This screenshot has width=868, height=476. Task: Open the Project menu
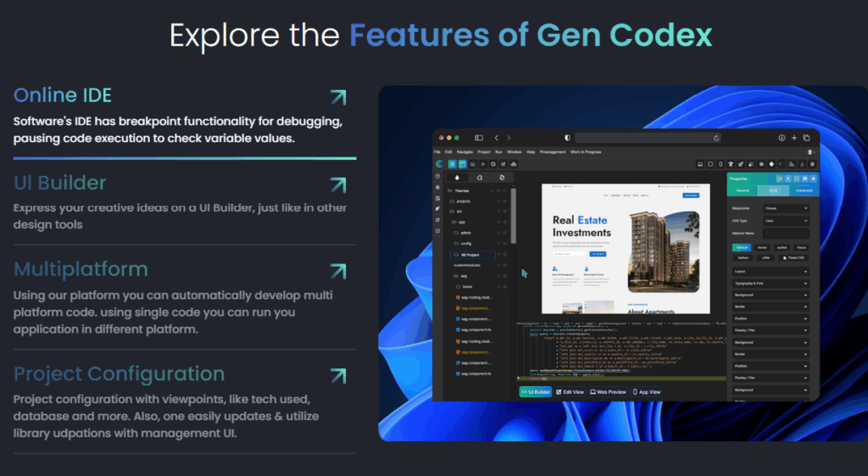(484, 152)
